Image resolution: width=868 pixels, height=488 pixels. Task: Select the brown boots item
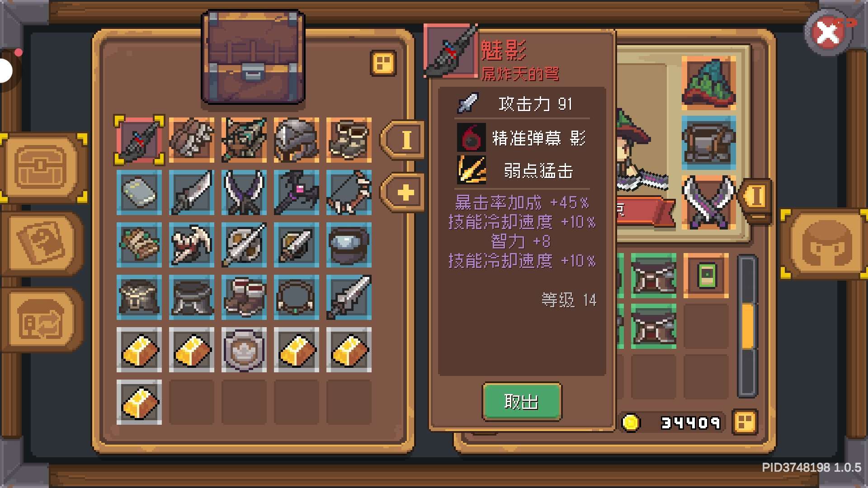(244, 297)
